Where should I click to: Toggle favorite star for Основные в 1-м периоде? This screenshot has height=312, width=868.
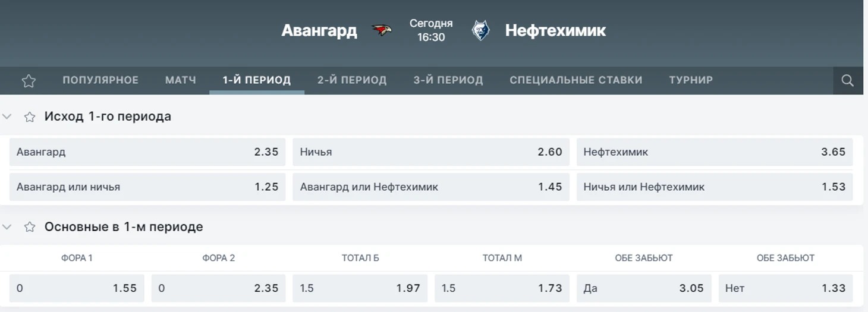[30, 227]
